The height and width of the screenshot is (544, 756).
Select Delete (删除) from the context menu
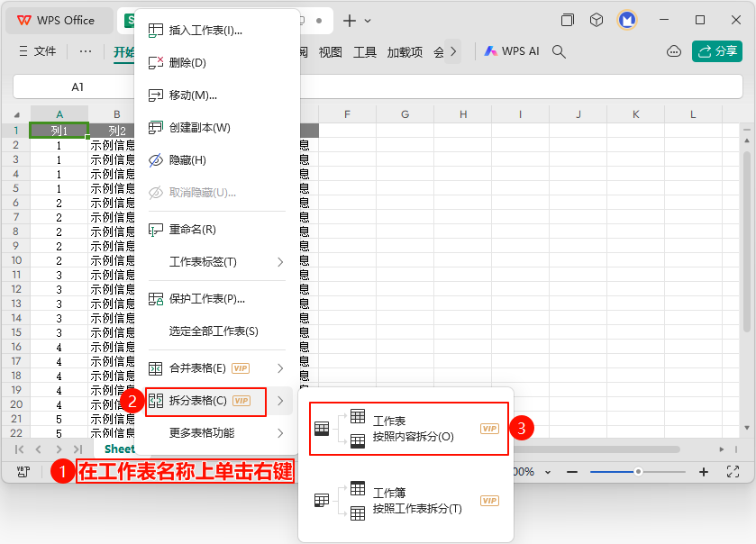click(187, 63)
